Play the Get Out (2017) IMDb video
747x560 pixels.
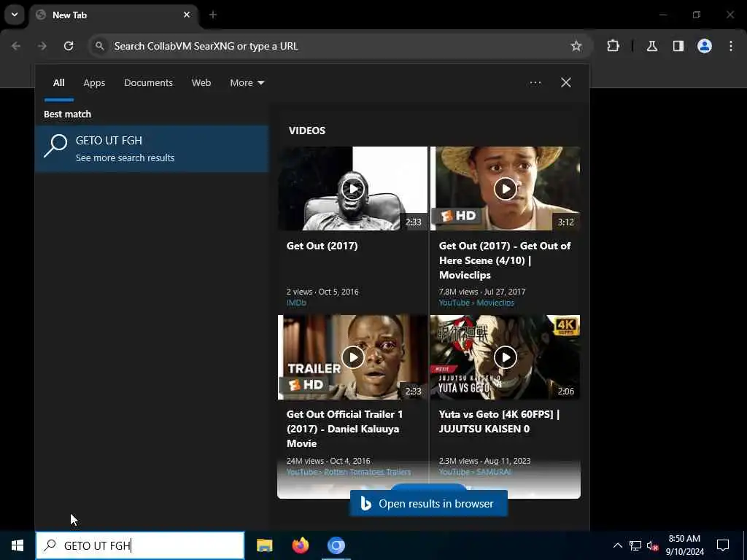(352, 189)
